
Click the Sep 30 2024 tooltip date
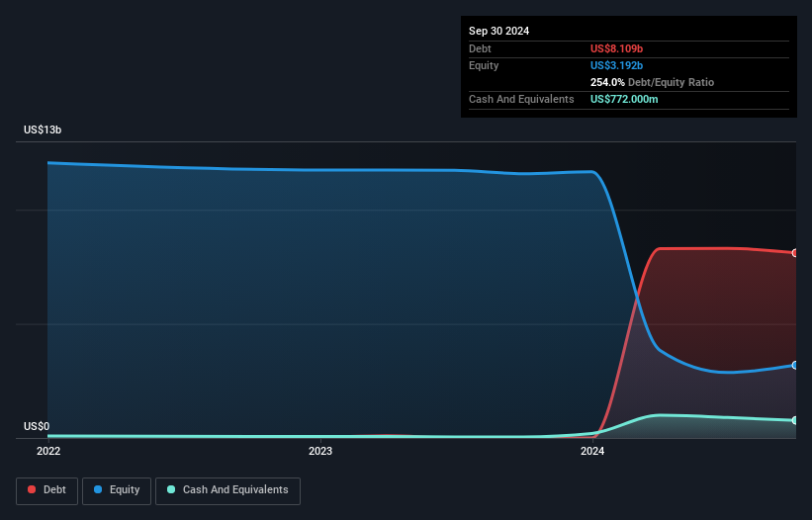[x=499, y=31]
